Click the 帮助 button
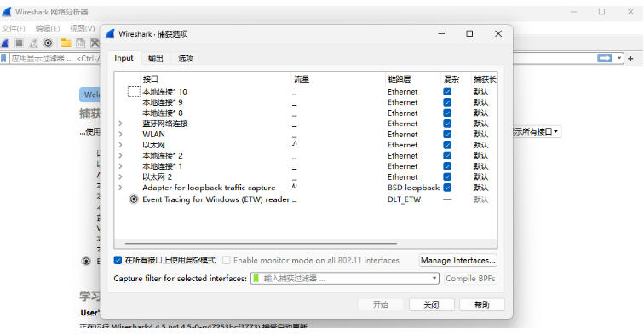 pos(482,304)
